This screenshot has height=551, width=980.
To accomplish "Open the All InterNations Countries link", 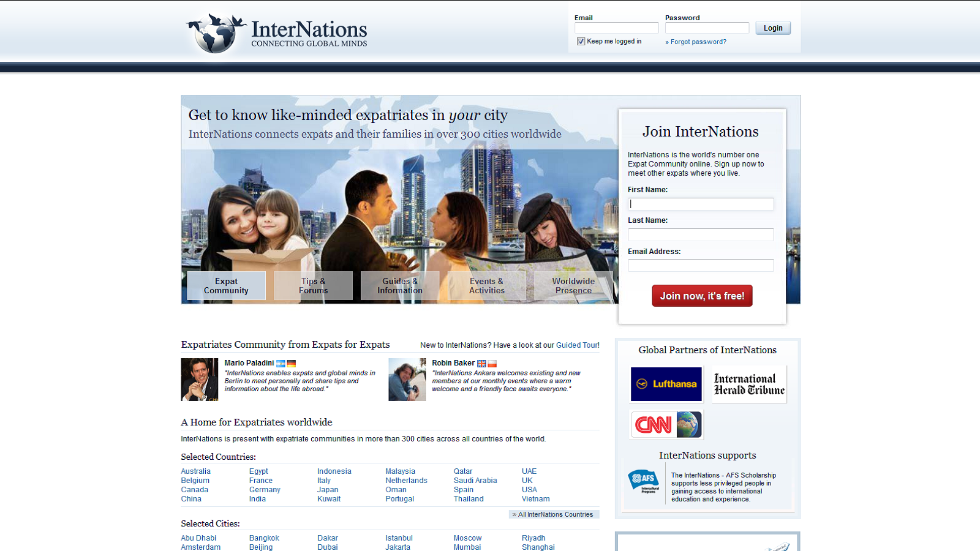I will click(554, 514).
